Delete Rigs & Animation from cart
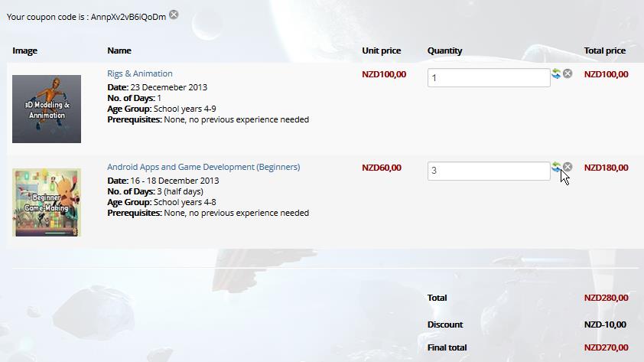The image size is (644, 362). pyautogui.click(x=568, y=74)
